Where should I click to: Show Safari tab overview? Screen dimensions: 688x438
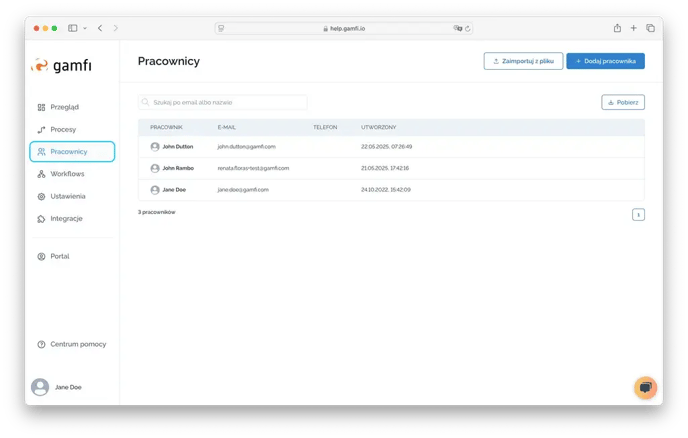(x=650, y=28)
